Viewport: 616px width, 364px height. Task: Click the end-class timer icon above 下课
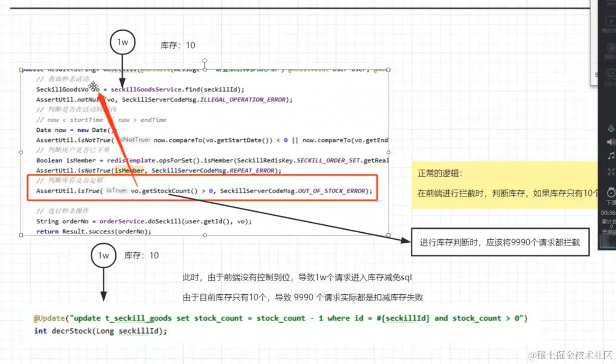[611, 193]
